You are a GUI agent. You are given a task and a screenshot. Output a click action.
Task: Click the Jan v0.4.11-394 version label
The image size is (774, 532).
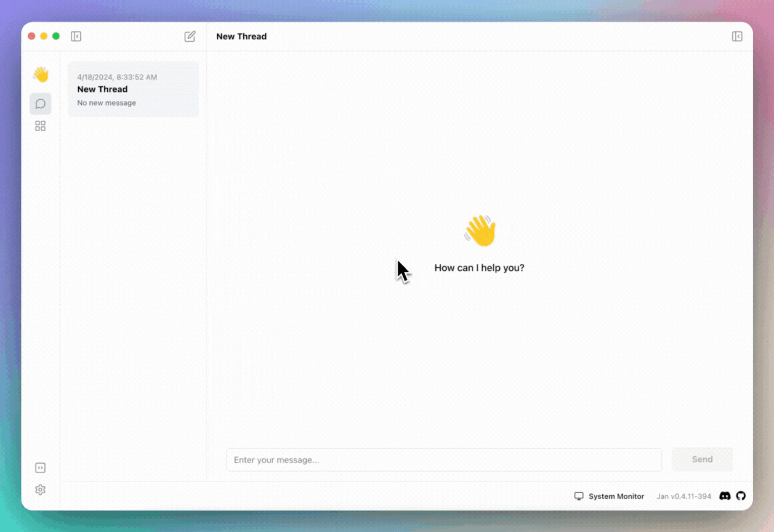pyautogui.click(x=683, y=496)
